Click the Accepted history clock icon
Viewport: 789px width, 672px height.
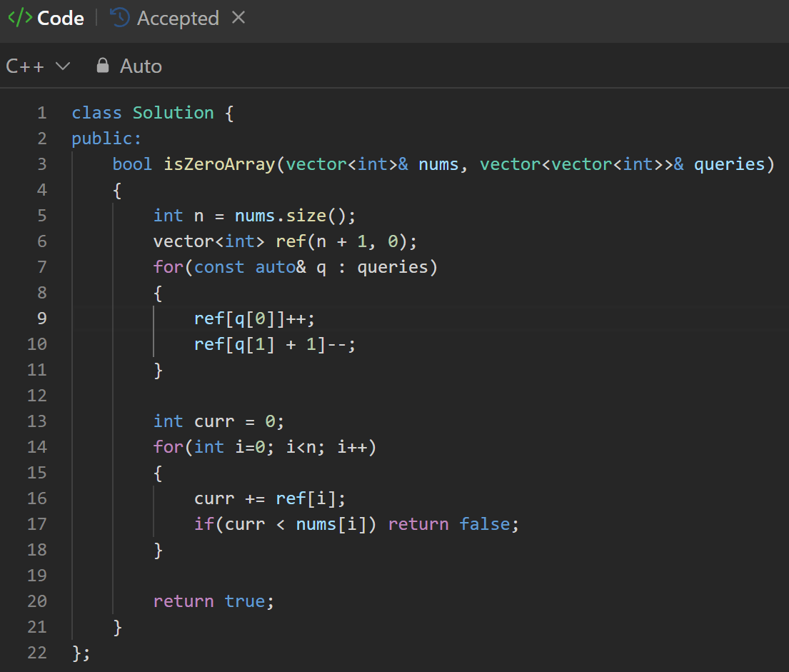[x=120, y=18]
